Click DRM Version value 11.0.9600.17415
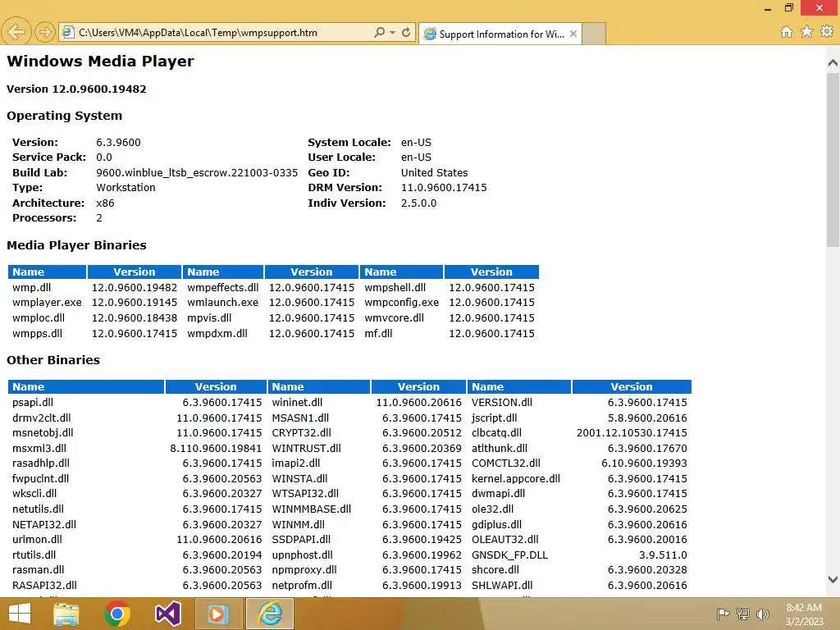Screen dimensions: 840x630 pos(444,188)
